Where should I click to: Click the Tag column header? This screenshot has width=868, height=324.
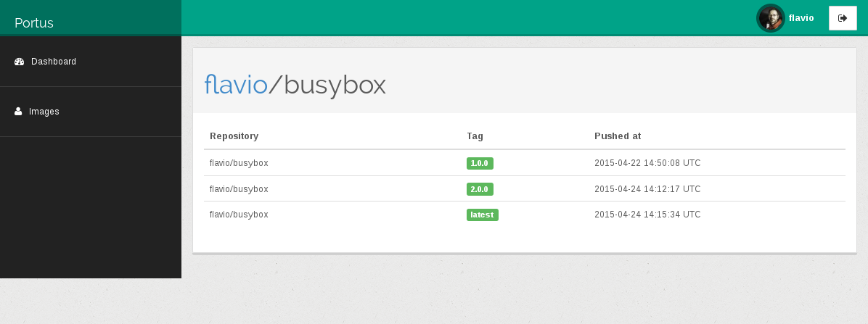point(475,136)
